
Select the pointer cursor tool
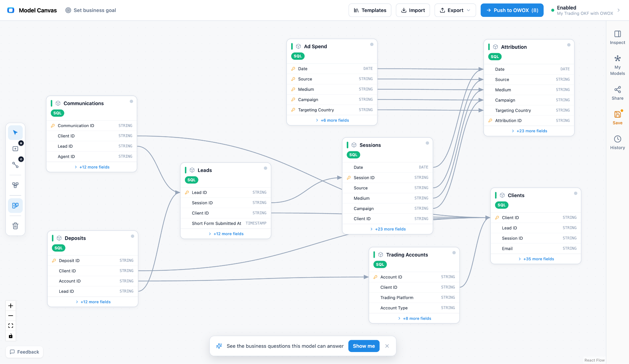tap(15, 133)
